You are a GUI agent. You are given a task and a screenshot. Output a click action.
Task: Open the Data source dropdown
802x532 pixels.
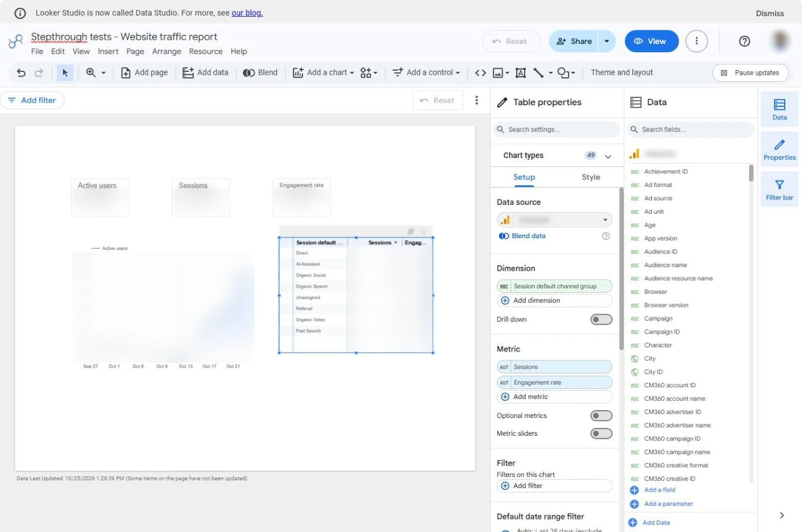[554, 220]
